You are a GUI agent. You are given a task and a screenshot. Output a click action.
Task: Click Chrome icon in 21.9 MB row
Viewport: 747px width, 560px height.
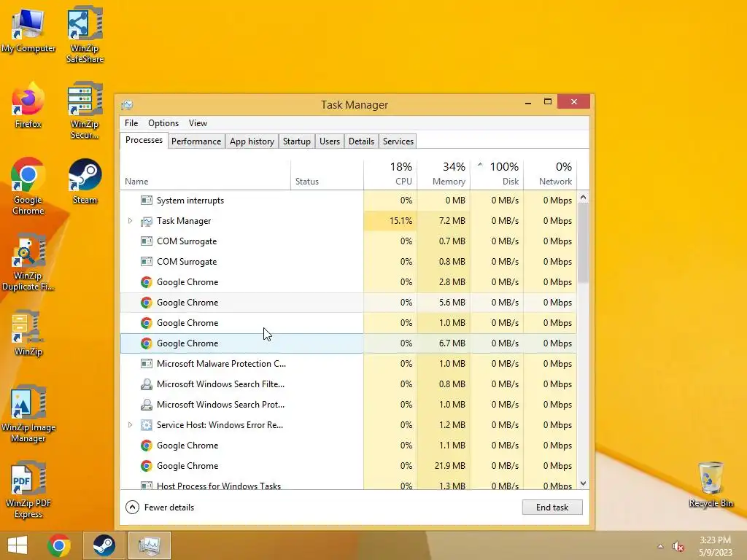tap(146, 466)
